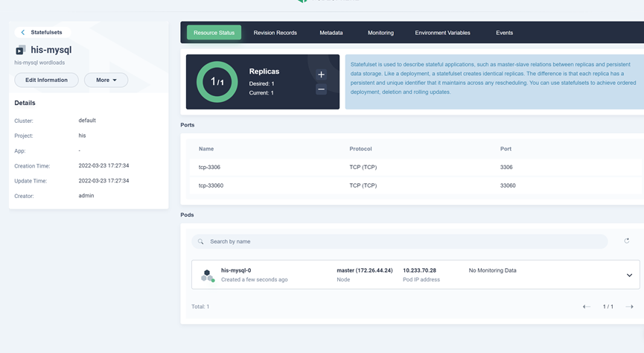The image size is (644, 353).
Task: Click the tcp-33060 port name
Action: [211, 185]
